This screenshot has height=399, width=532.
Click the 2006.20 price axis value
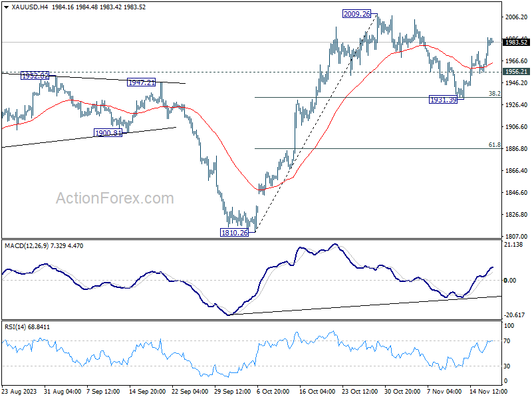pos(516,17)
